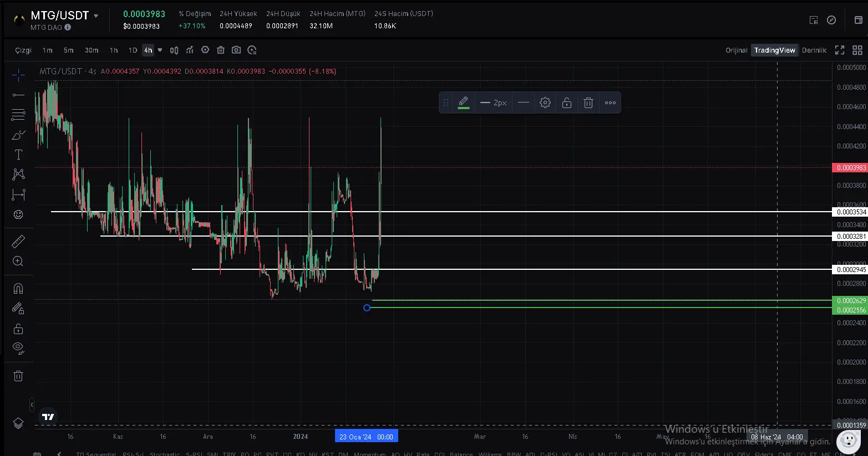Viewport: 868px width, 456px height.
Task: Open more options in the floating toolbar
Action: tap(610, 103)
